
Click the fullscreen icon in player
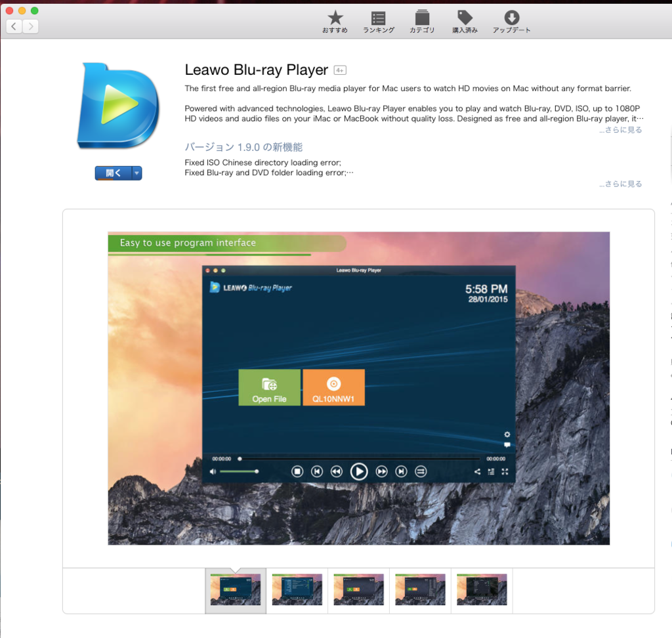[505, 472]
